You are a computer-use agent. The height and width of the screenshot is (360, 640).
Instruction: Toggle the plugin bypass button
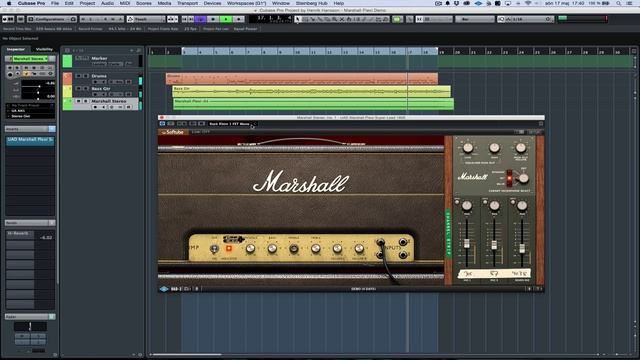click(x=162, y=124)
